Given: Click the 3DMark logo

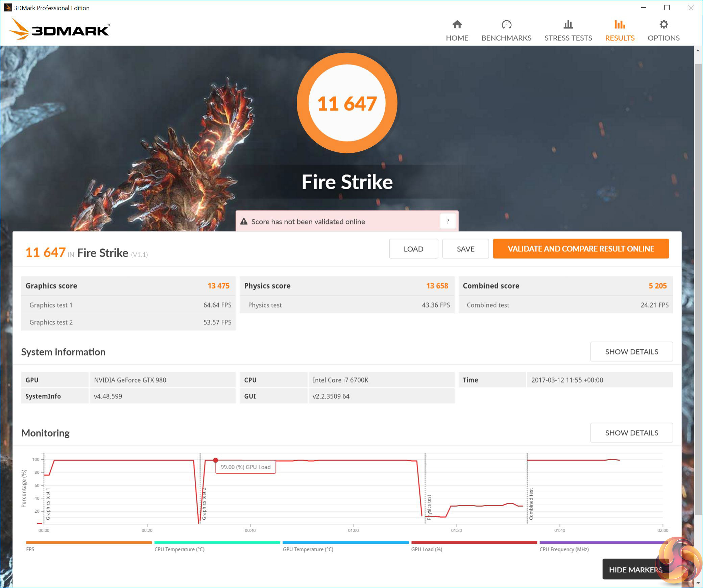Looking at the screenshot, I should coord(60,29).
